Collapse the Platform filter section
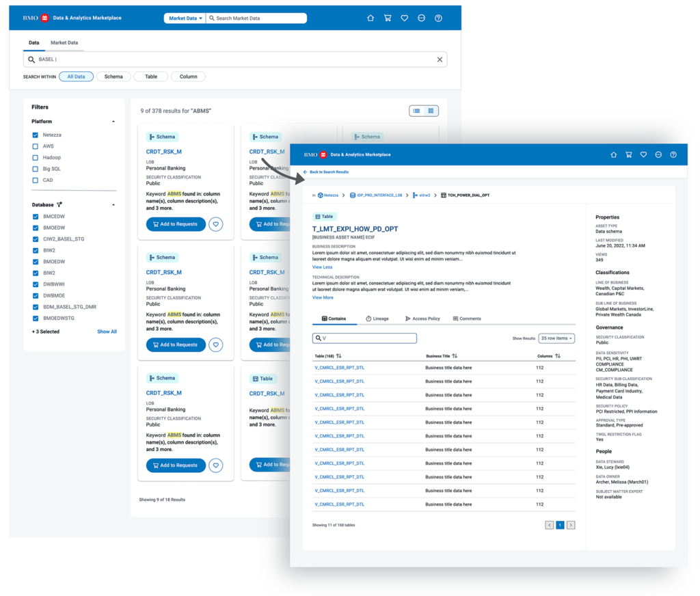This screenshot has width=700, height=596. point(113,122)
